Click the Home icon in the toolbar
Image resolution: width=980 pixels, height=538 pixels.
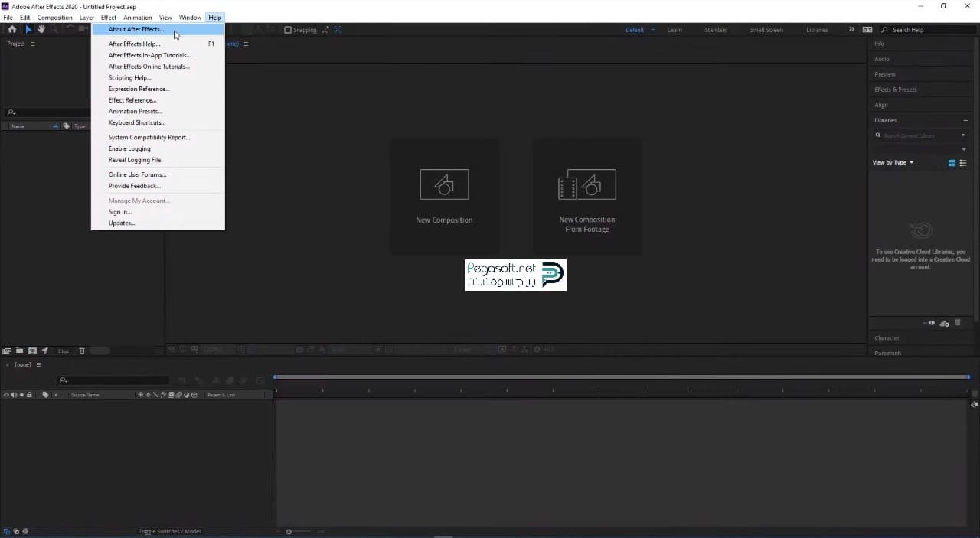coord(12,29)
